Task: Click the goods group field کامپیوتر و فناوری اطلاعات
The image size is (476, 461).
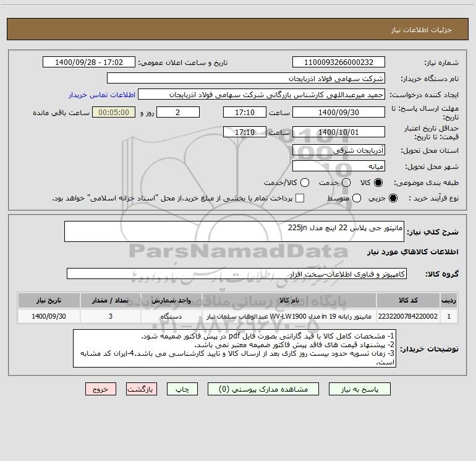Action: click(237, 274)
